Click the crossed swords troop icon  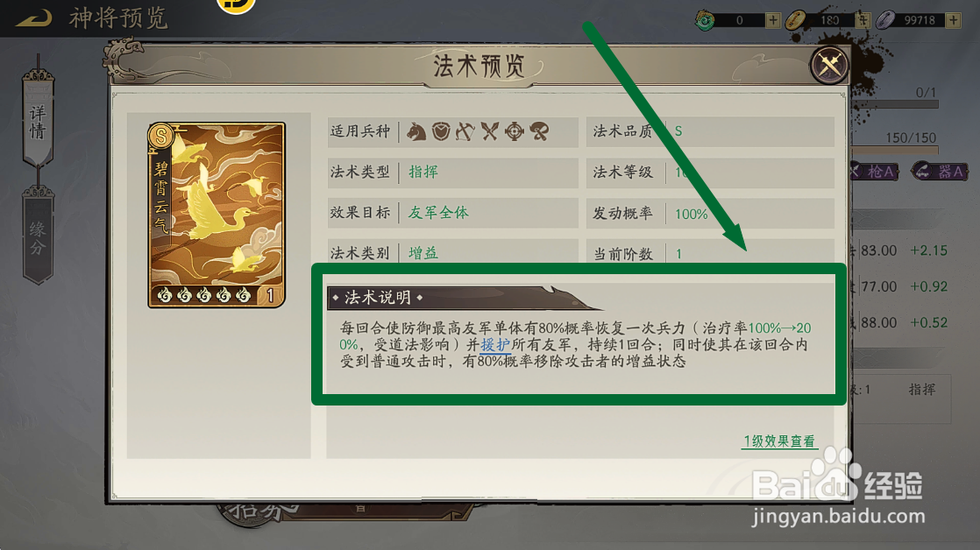pyautogui.click(x=490, y=131)
